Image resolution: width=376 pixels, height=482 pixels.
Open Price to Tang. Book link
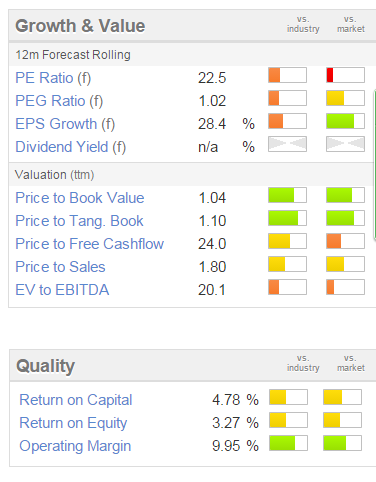pyautogui.click(x=79, y=221)
